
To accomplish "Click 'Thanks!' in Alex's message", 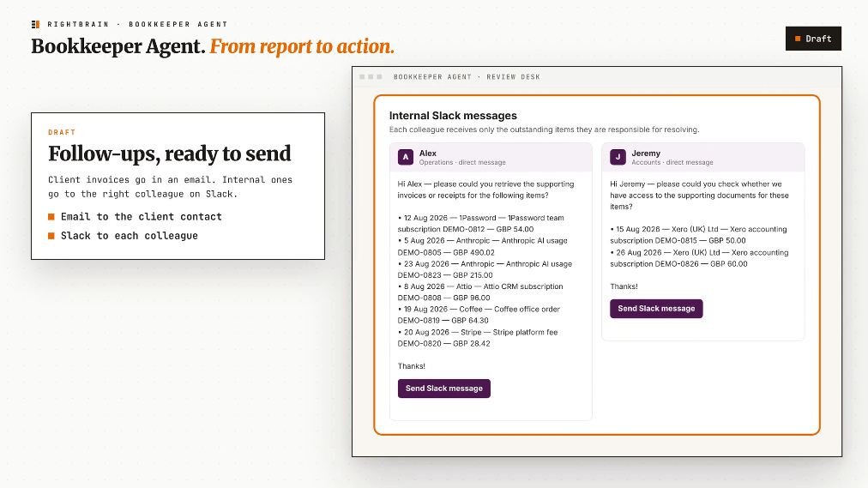I will pyautogui.click(x=412, y=366).
